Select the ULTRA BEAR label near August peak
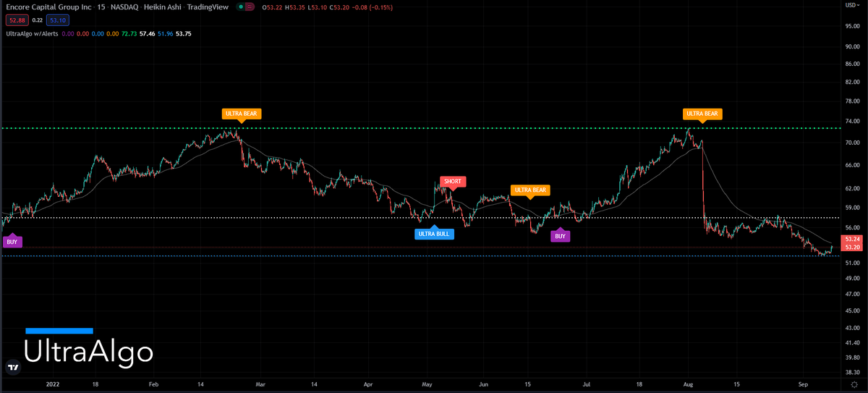The image size is (868, 393). pos(702,114)
